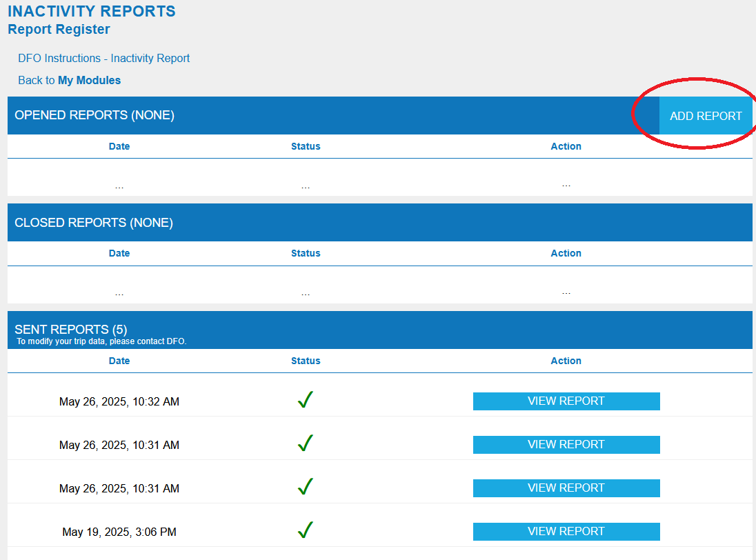Click the Action header in Closed Reports

[566, 253]
